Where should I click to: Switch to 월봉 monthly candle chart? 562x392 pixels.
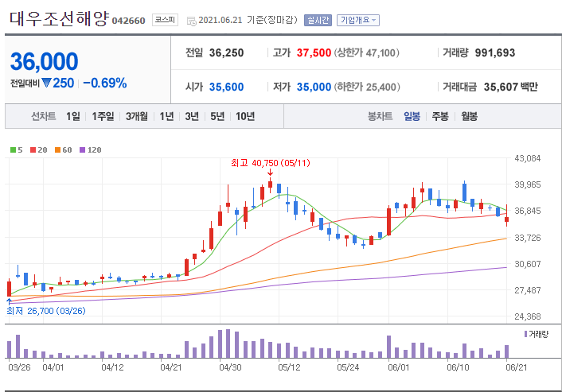pos(469,116)
